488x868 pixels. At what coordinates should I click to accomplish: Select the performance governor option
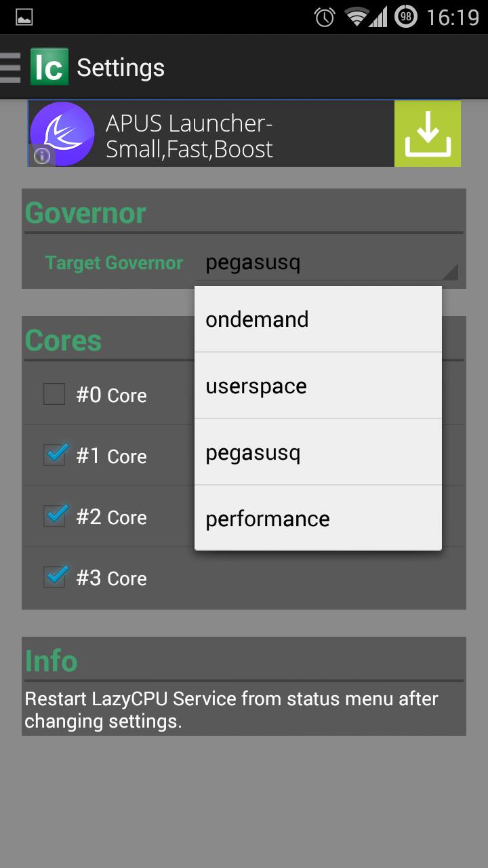point(318,519)
